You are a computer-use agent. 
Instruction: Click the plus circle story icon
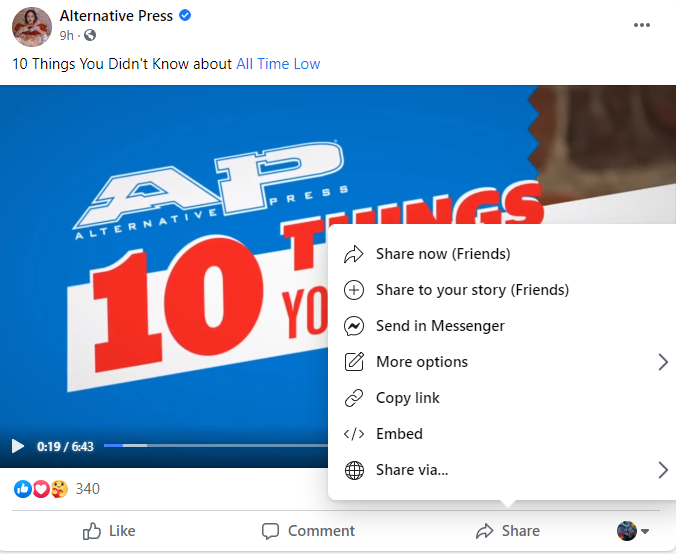(354, 290)
